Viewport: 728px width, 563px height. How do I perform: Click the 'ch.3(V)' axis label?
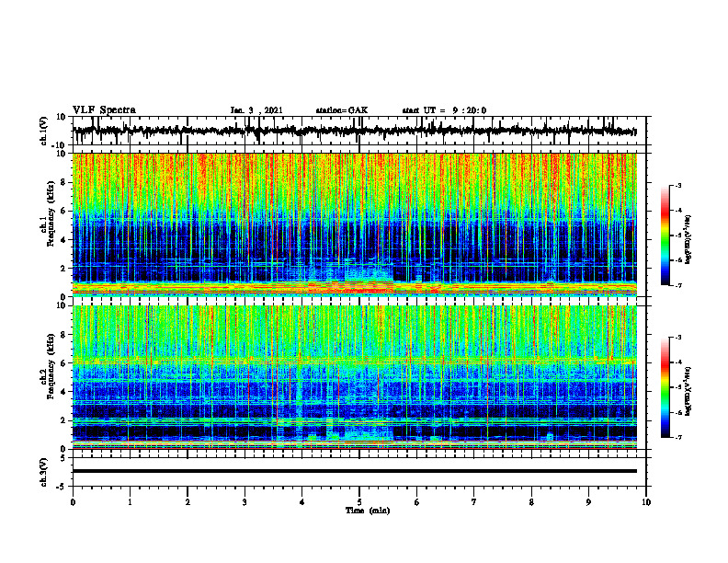[44, 472]
